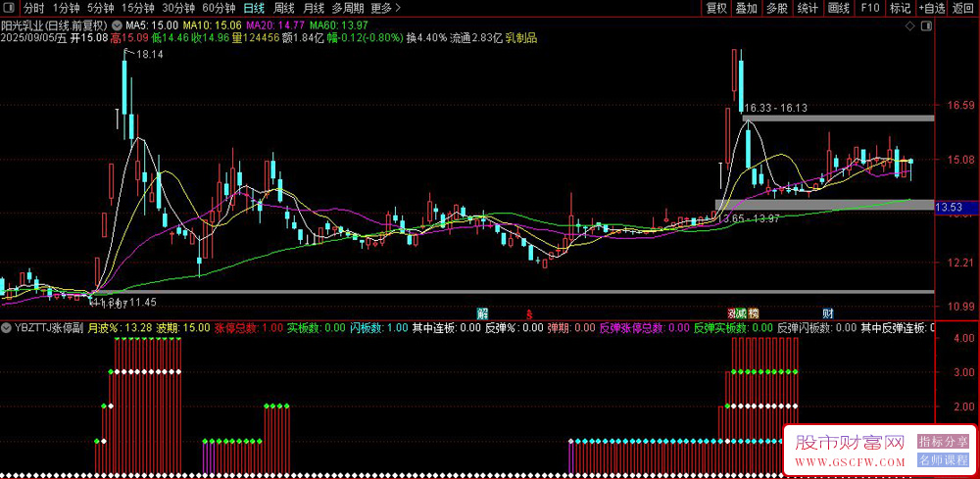Switch to 30分钟 period
980x479 pixels.
(x=178, y=8)
